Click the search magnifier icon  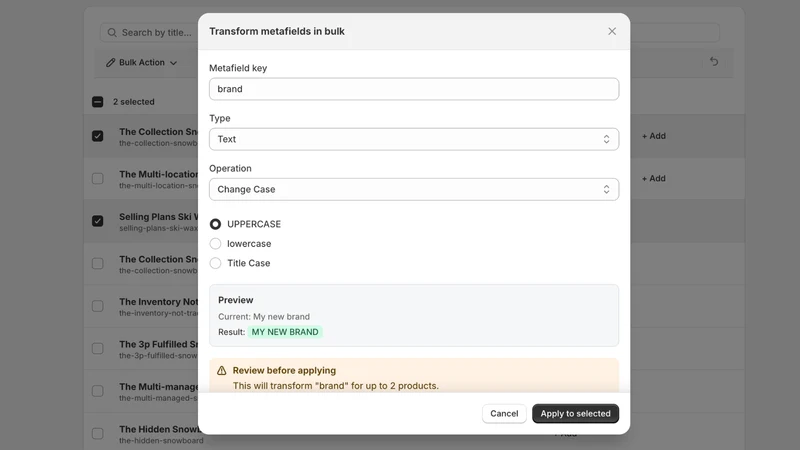[x=112, y=33]
